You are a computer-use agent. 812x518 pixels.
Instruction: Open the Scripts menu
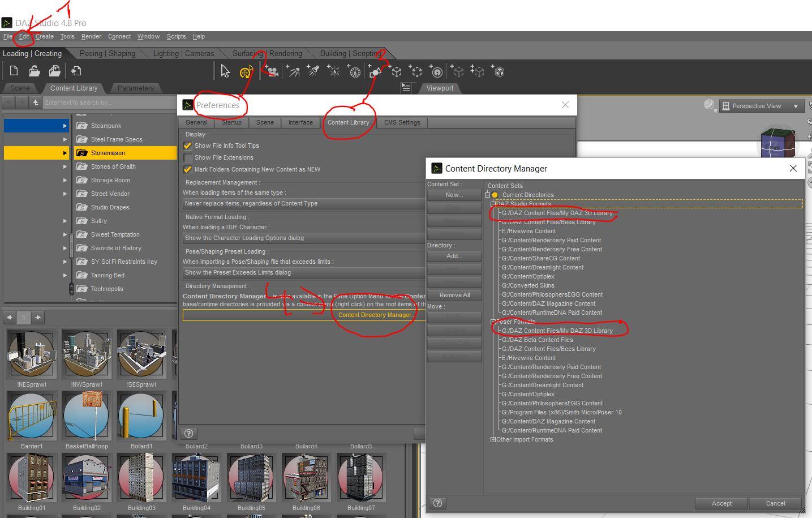click(176, 37)
